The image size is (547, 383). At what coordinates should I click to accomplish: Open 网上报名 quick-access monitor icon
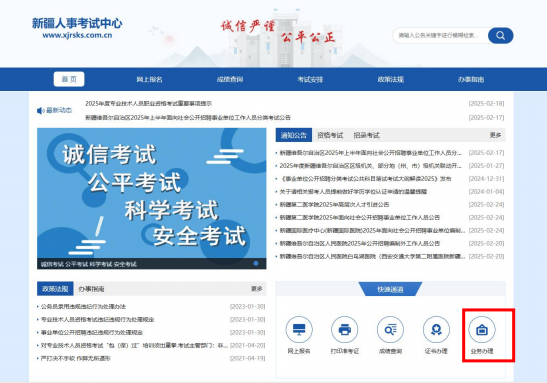[299, 329]
